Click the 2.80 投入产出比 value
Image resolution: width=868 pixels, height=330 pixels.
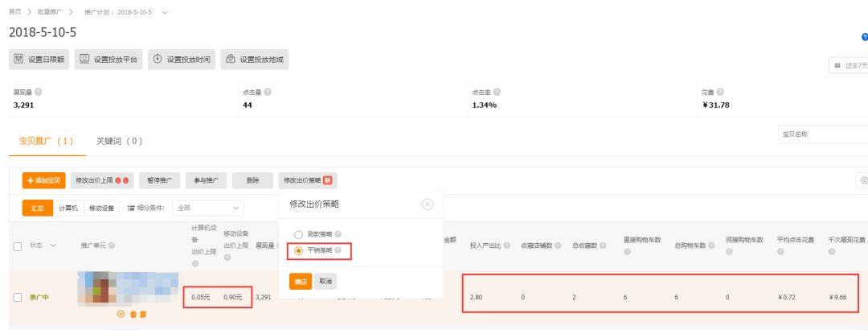point(476,297)
